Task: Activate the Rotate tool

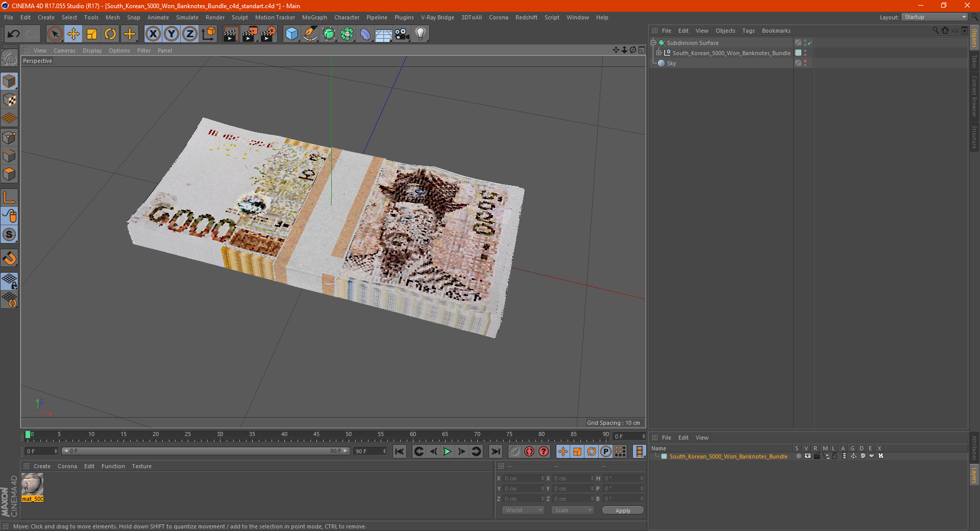Action: coord(110,34)
